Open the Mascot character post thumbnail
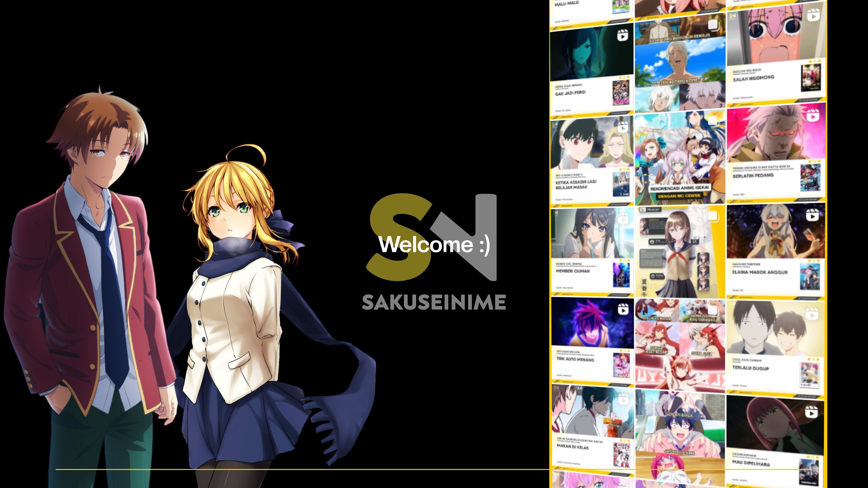 [680, 252]
